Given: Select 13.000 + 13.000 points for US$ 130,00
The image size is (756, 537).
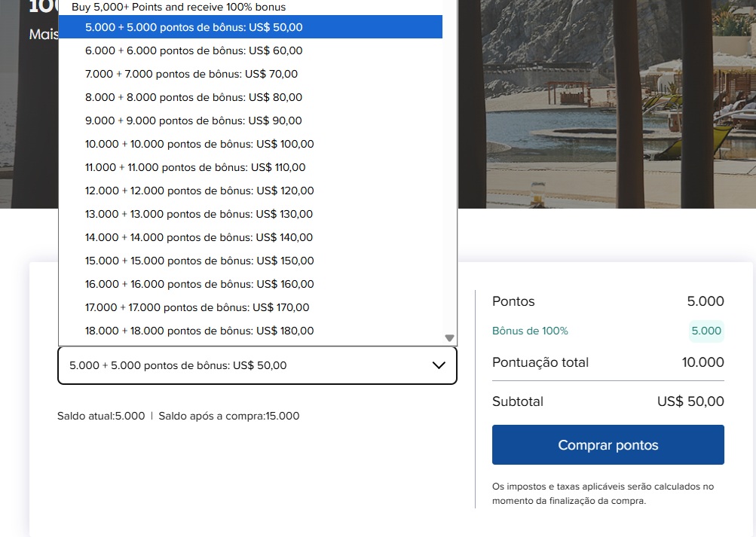Looking at the screenshot, I should (199, 214).
